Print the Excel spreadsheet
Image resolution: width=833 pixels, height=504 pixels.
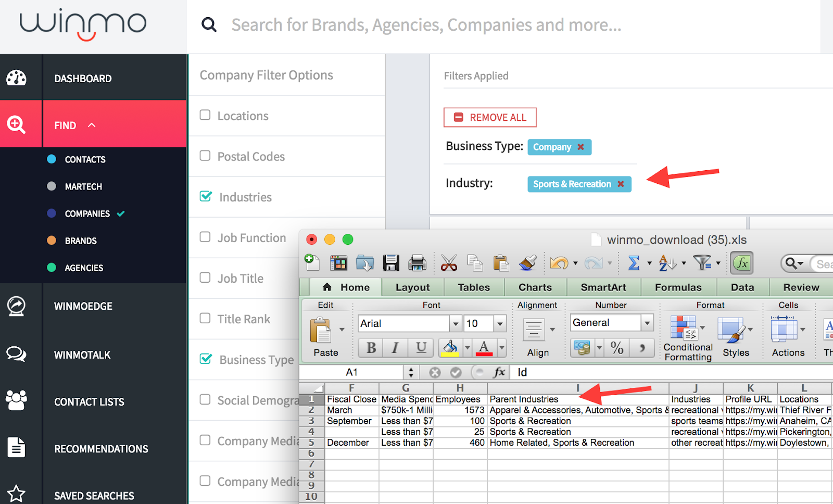tap(417, 263)
